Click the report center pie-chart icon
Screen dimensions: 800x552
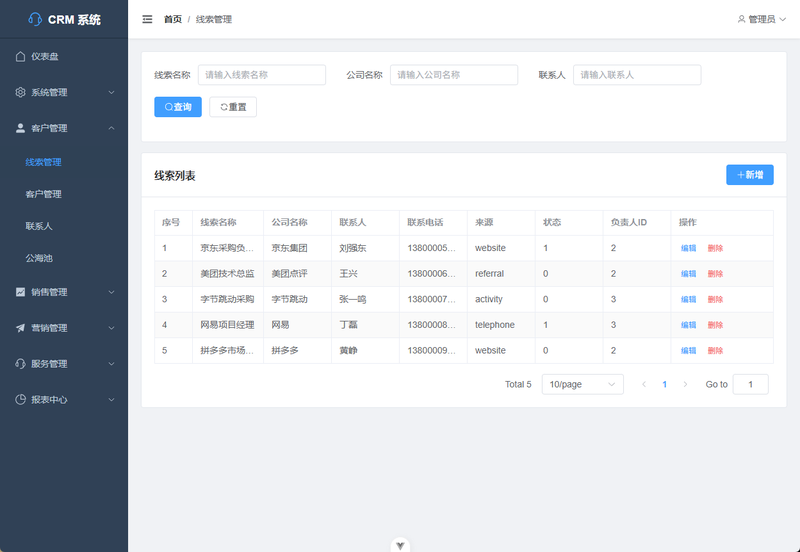tap(20, 399)
